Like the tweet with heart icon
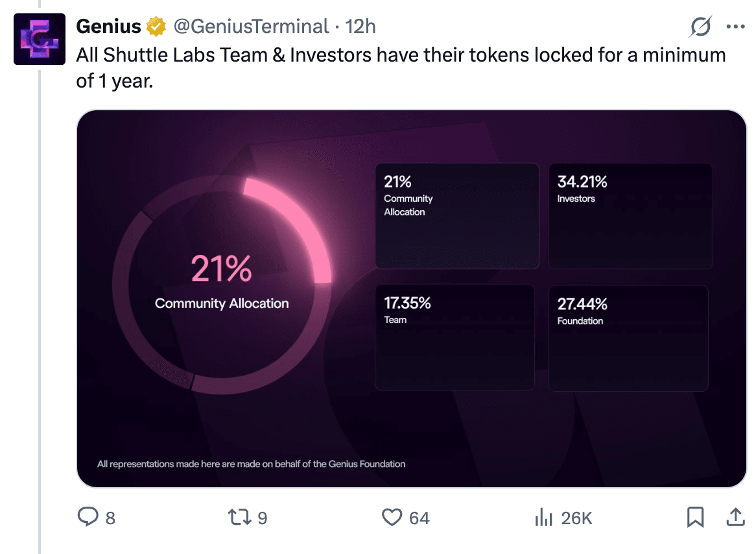The width and height of the screenshot is (756, 554). (x=392, y=517)
